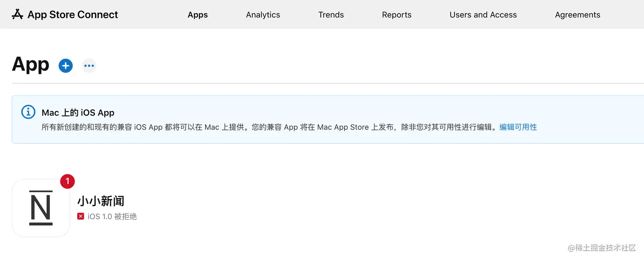Viewport: 644px width, 260px height.
Task: Click the 编辑可用性 link
Action: [x=518, y=127]
